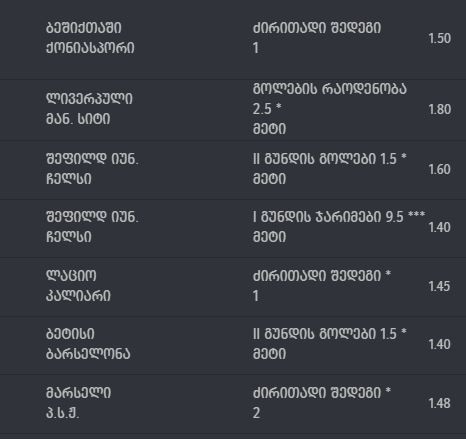Click the 1.48 odds value
Image resolution: width=466 pixels, height=439 pixels.
click(440, 403)
